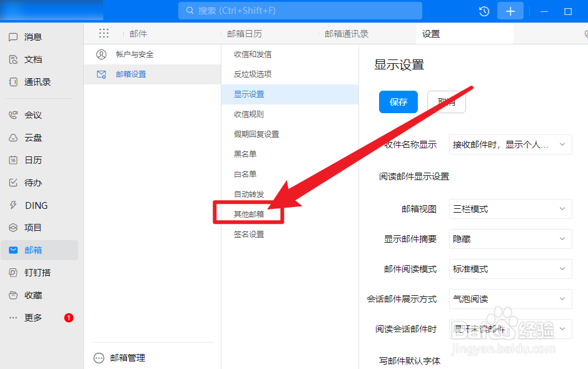Open the DING feature
This screenshot has width=588, height=369.
point(38,205)
